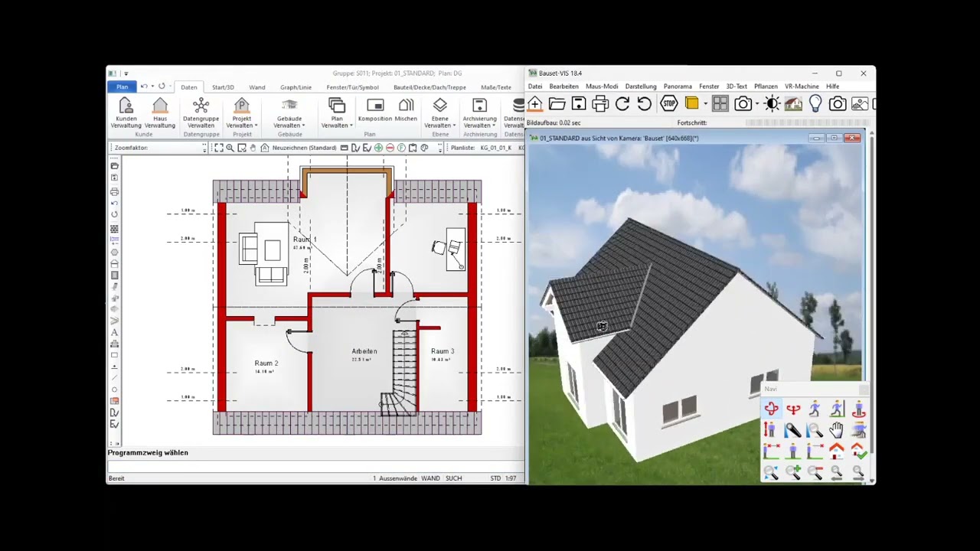Click the zoom extents frame icon

218,148
